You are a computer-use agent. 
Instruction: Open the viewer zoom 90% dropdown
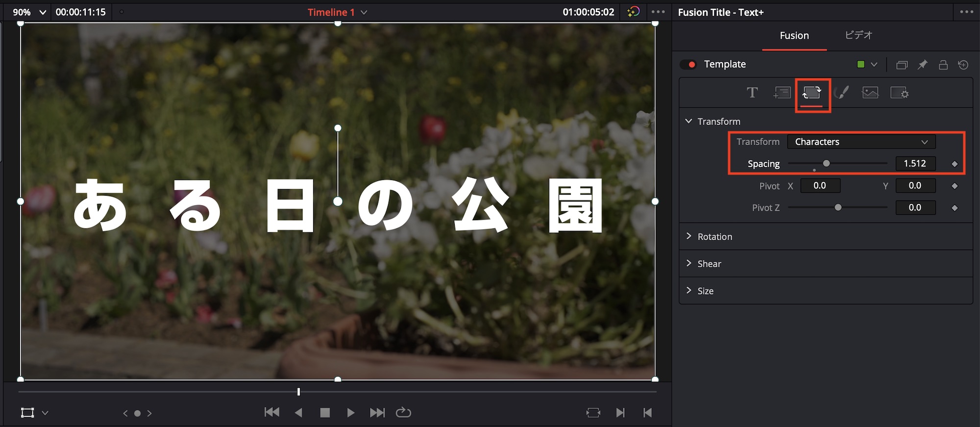[29, 12]
